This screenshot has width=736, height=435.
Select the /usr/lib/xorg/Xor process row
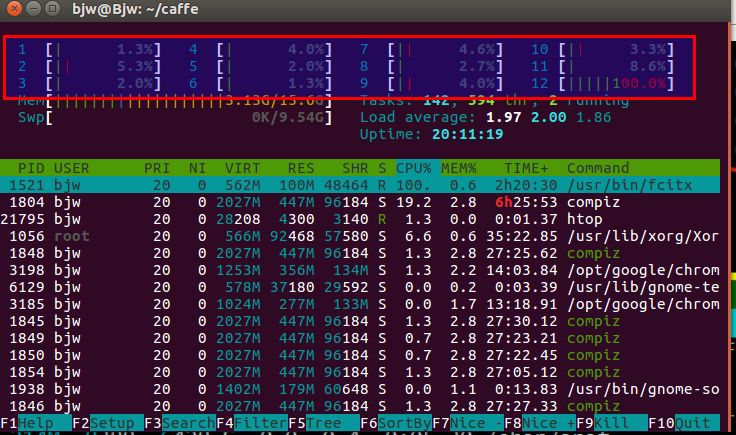tap(360, 236)
